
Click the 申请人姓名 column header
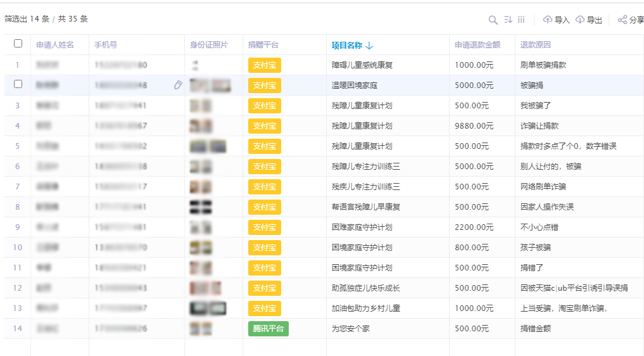(x=55, y=45)
